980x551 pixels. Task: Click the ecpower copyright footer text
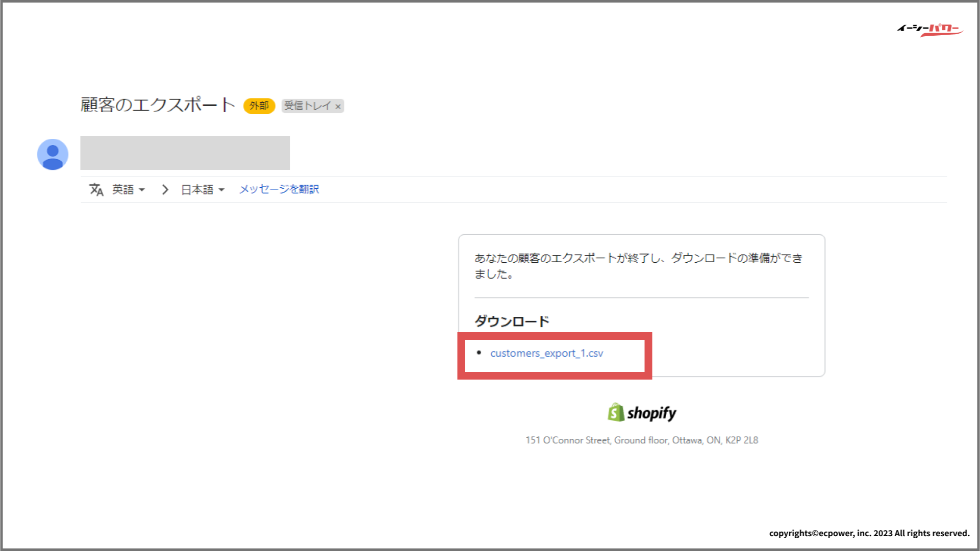click(869, 533)
